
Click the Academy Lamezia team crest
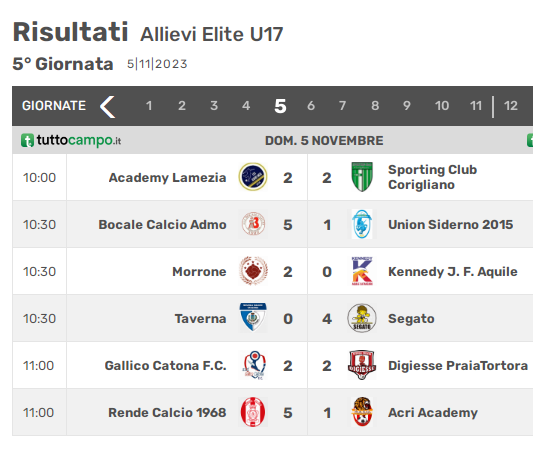[x=253, y=177]
